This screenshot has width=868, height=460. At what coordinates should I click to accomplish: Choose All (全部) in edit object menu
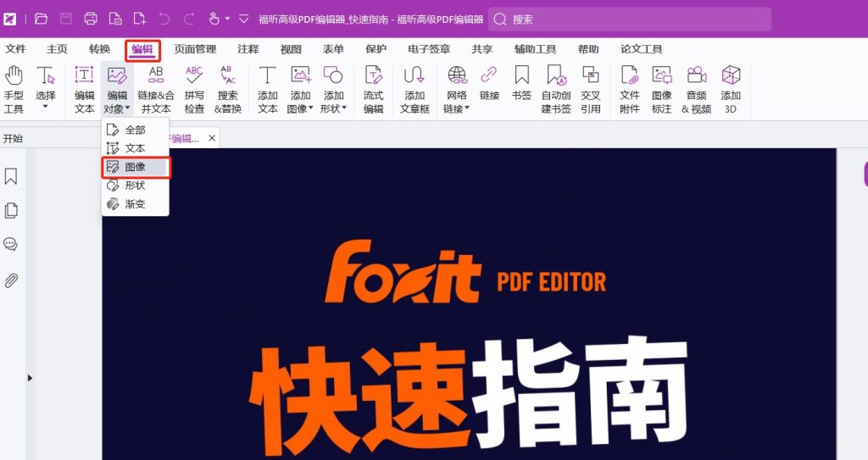pyautogui.click(x=135, y=130)
